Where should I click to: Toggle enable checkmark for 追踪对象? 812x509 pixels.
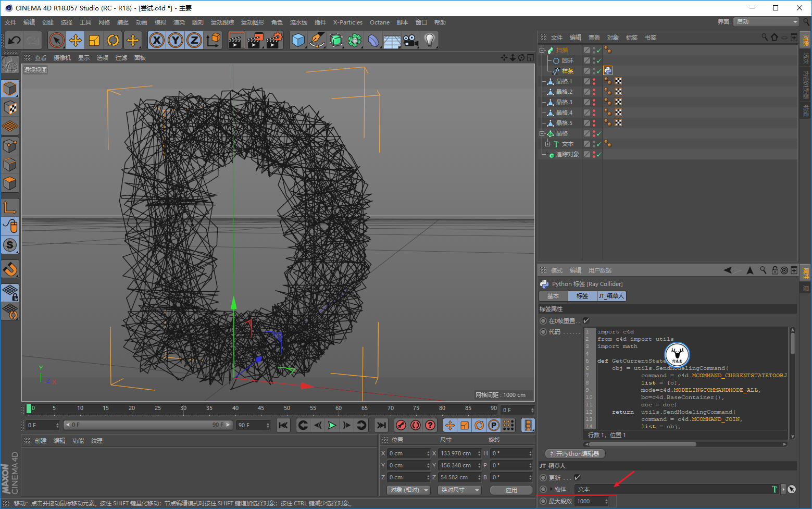(x=599, y=155)
